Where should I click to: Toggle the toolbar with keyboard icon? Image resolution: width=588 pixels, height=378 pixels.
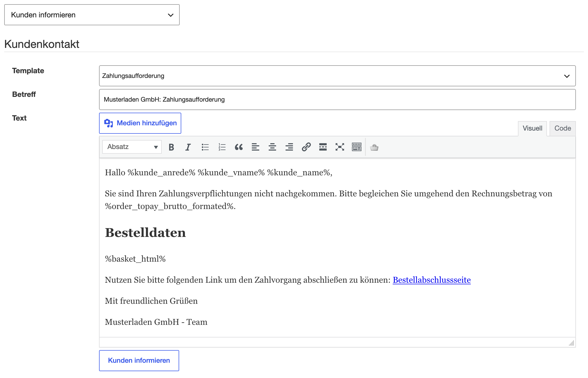[x=357, y=147]
